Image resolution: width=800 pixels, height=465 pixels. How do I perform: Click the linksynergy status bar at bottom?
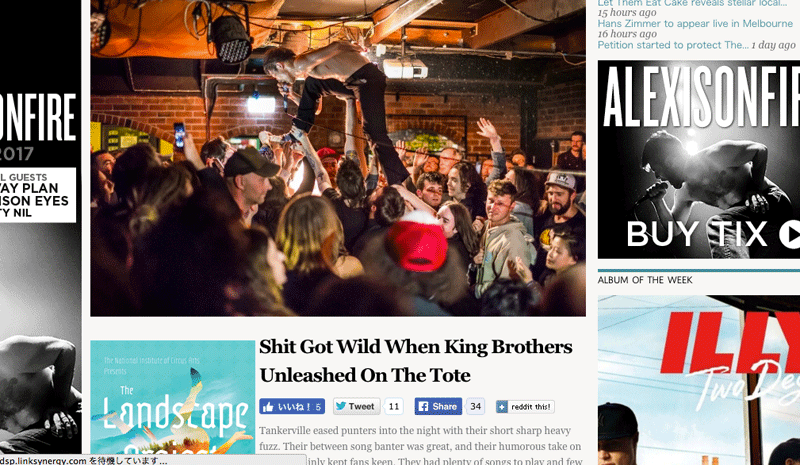(x=153, y=460)
